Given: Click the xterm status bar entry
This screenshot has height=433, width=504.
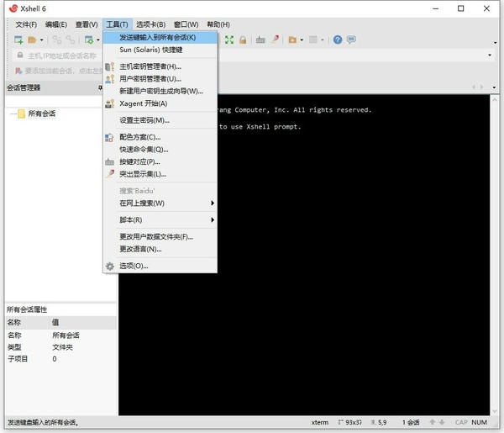Looking at the screenshot, I should click(320, 422).
